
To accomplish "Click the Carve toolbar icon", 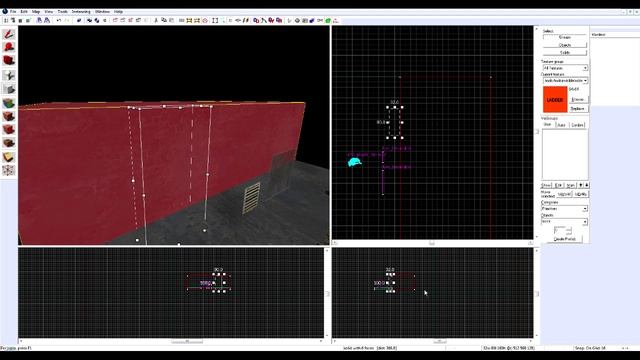I will (79, 20).
